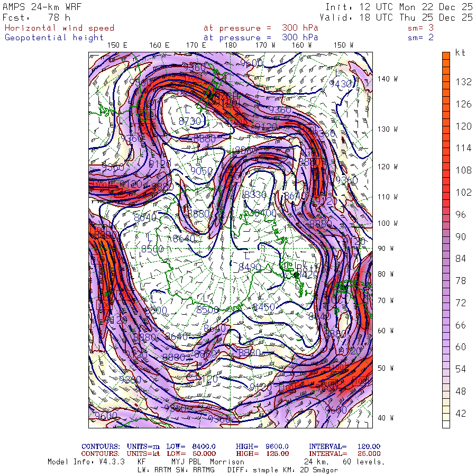Click the '84' value on the color scale
The image size is (476, 476).
(461, 259)
